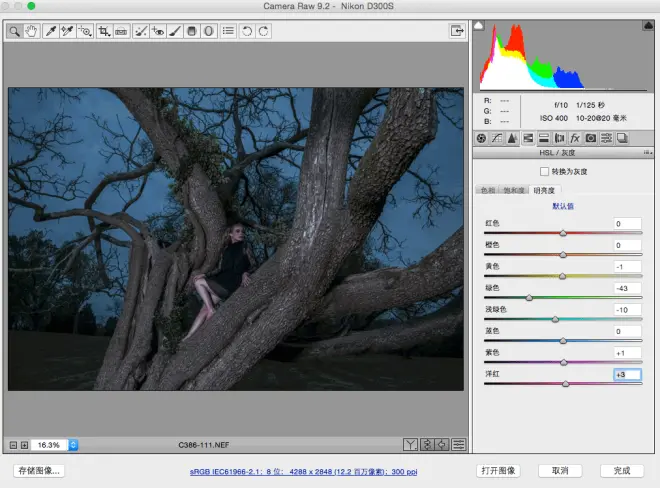Swap before and after settings
The image size is (660, 488).
click(427, 445)
